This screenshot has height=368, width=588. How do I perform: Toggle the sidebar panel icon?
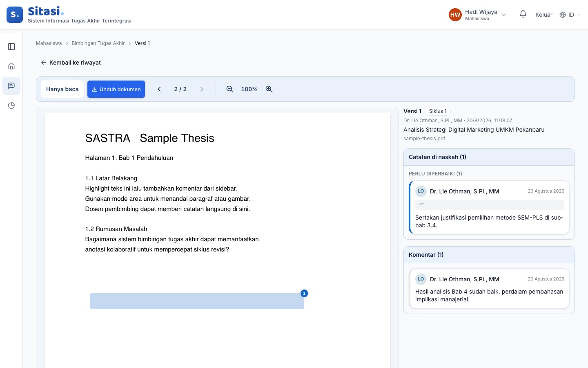coord(11,47)
